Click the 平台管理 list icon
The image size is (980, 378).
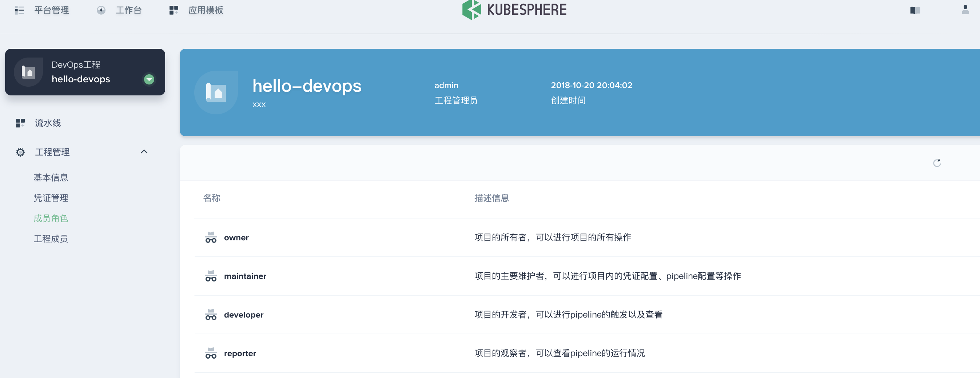19,10
